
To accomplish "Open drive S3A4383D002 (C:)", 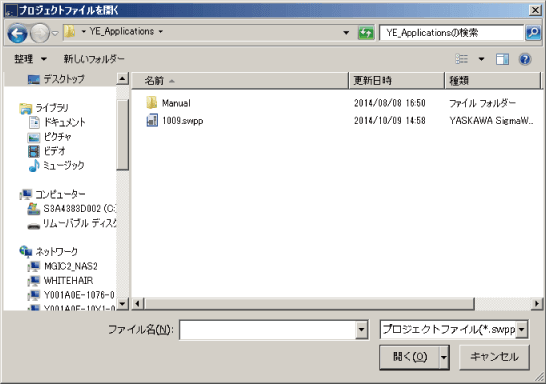I will [80, 209].
